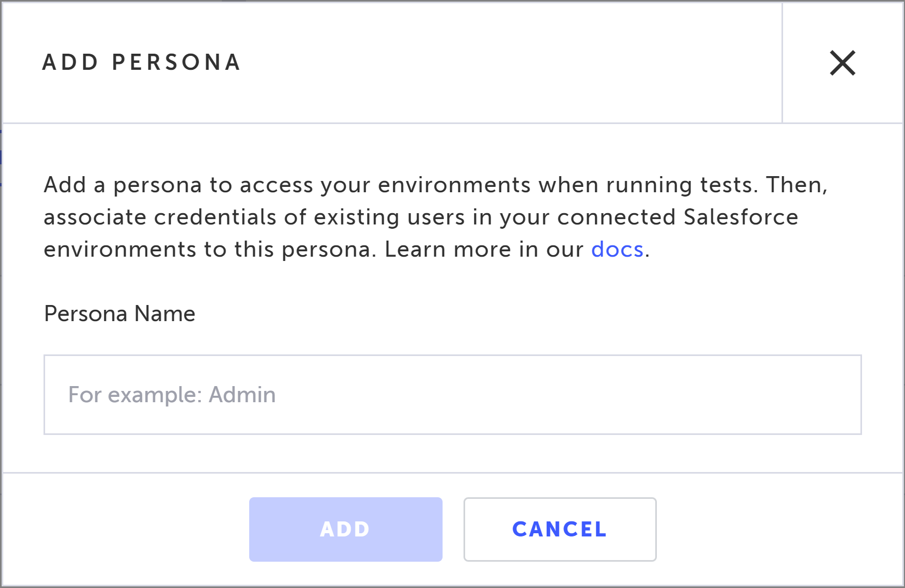This screenshot has width=905, height=588.
Task: Place cursor in the Persona Name box
Action: click(x=452, y=395)
